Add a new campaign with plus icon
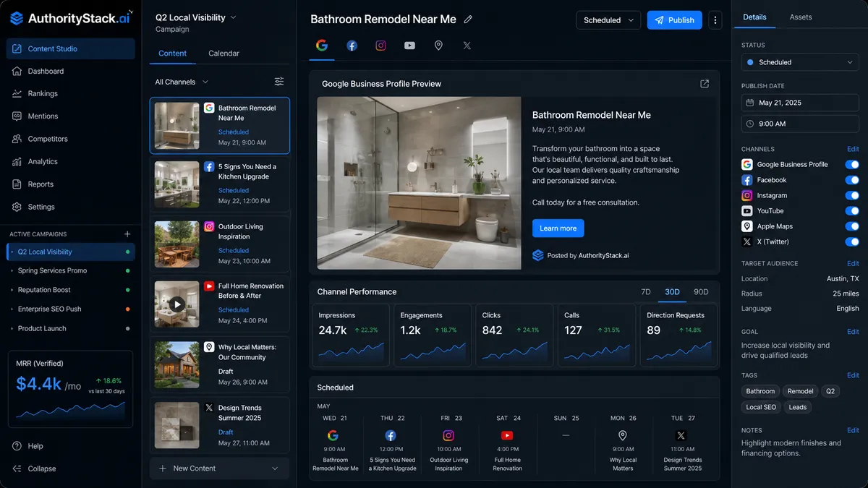868x488 pixels. click(127, 234)
